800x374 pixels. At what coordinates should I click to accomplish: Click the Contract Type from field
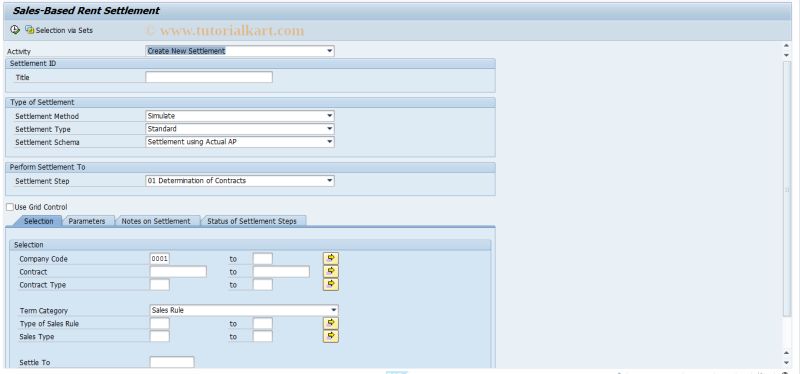(x=160, y=285)
